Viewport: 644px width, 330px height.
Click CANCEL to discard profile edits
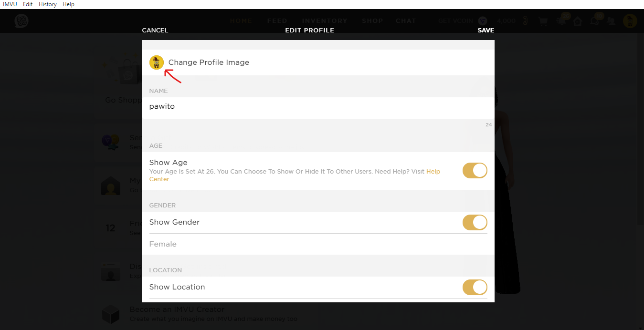(x=155, y=31)
